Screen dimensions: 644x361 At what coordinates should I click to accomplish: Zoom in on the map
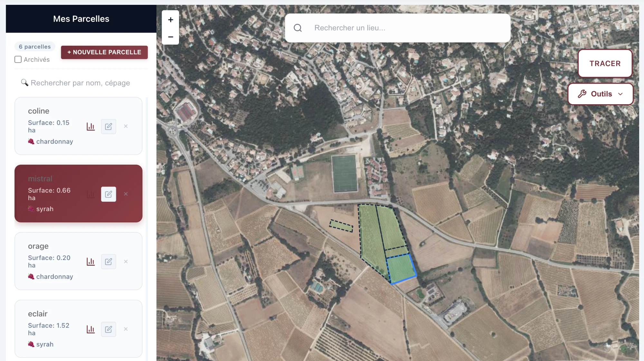(171, 20)
